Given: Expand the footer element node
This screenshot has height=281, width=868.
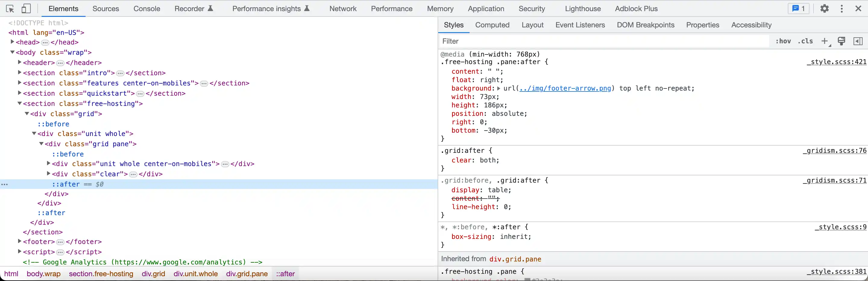Looking at the screenshot, I should (x=20, y=241).
